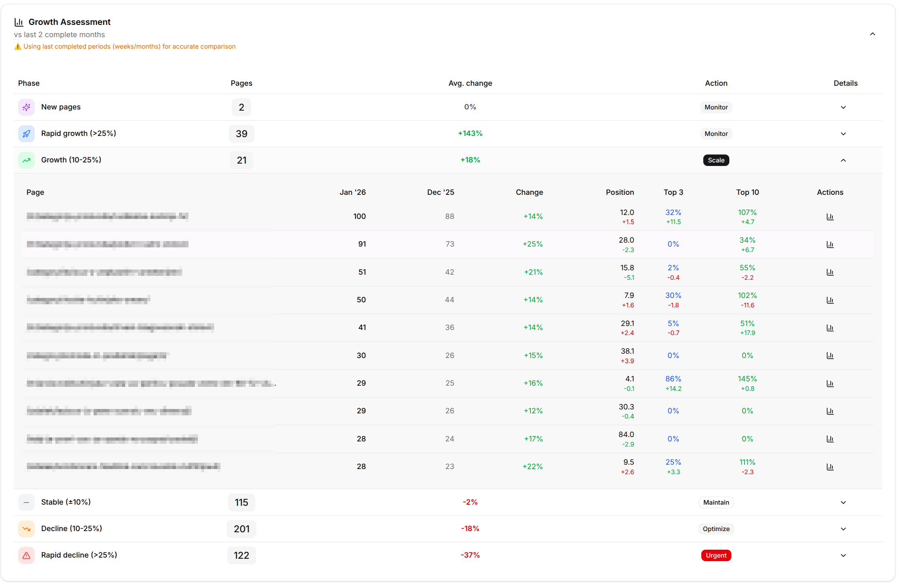Image resolution: width=902 pixels, height=588 pixels.
Task: Select the Monitor badge on Rapid growth
Action: coord(716,134)
